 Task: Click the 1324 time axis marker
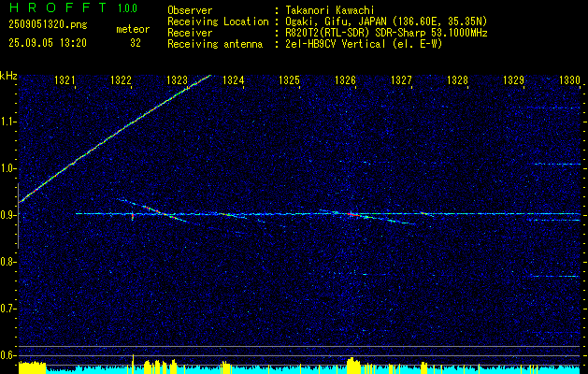pyautogui.click(x=234, y=79)
